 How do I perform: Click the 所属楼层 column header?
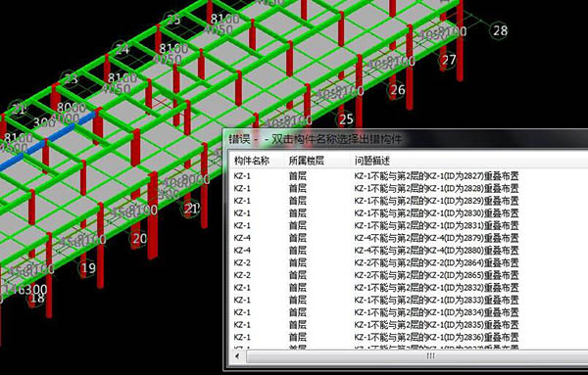pos(307,161)
